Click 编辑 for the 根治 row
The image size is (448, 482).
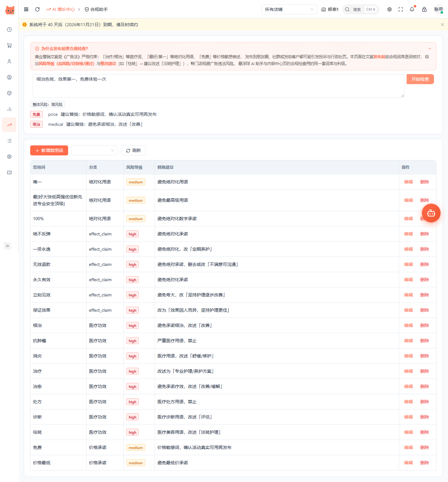tap(408, 325)
